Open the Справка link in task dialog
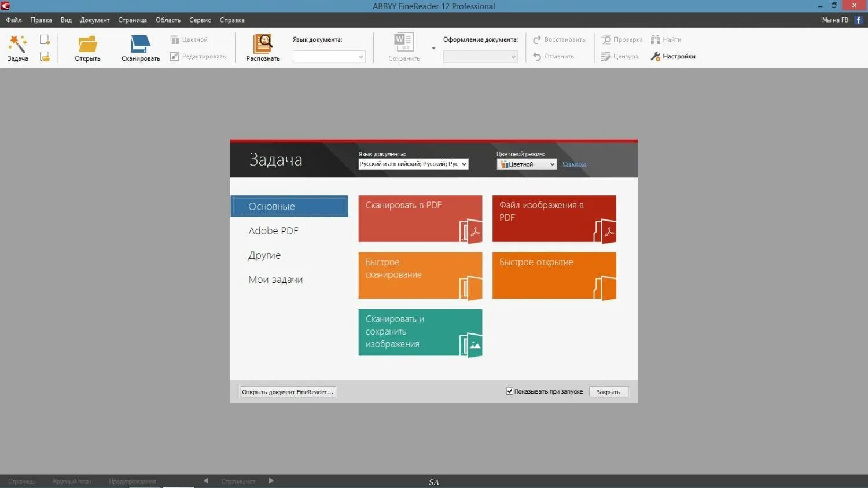This screenshot has width=868, height=488. [x=574, y=164]
